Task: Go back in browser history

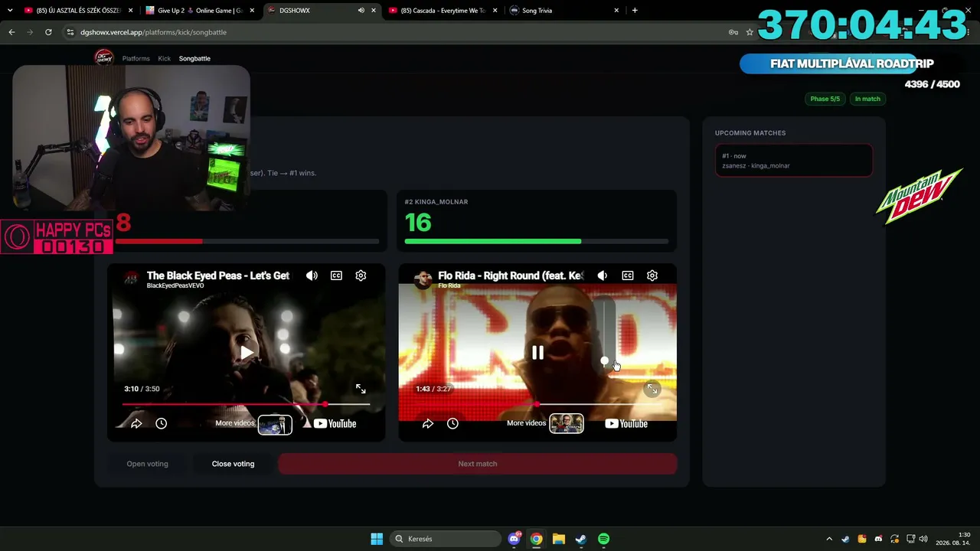Action: (11, 32)
